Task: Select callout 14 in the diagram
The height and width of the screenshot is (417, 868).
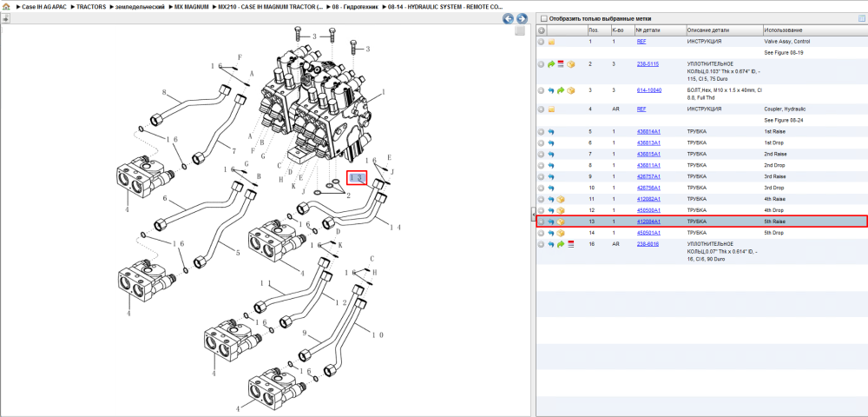Action: [395, 227]
